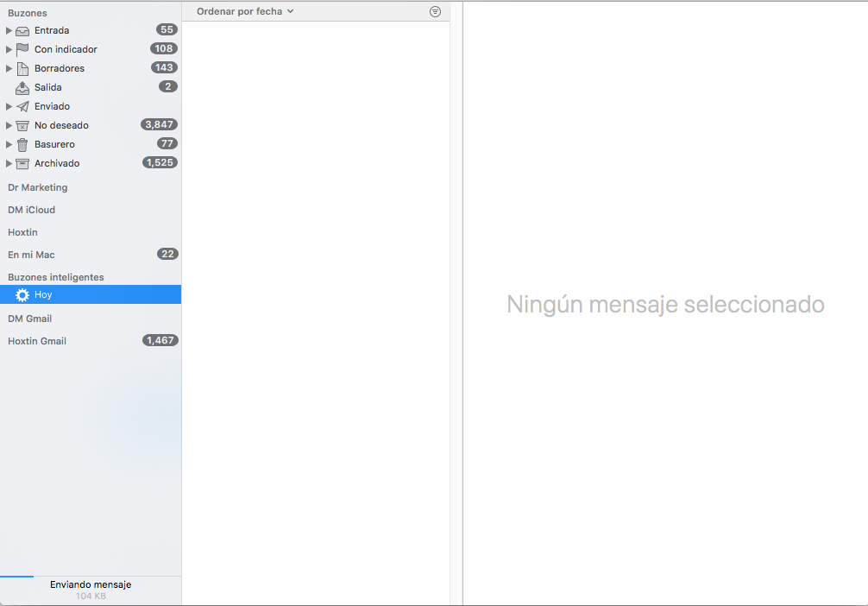Toggle the message filter icon
Screen dimensions: 868x606
point(435,11)
